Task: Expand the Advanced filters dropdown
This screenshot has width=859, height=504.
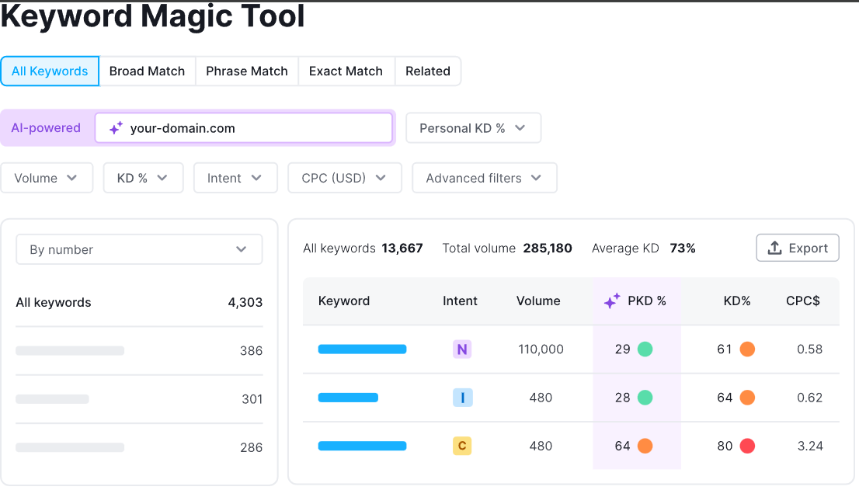Action: pyautogui.click(x=484, y=178)
